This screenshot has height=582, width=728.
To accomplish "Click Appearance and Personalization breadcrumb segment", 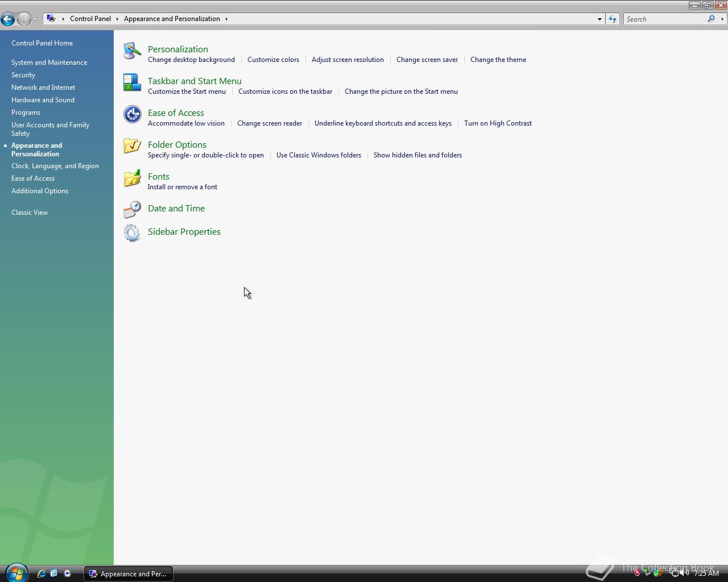I will pyautogui.click(x=172, y=19).
